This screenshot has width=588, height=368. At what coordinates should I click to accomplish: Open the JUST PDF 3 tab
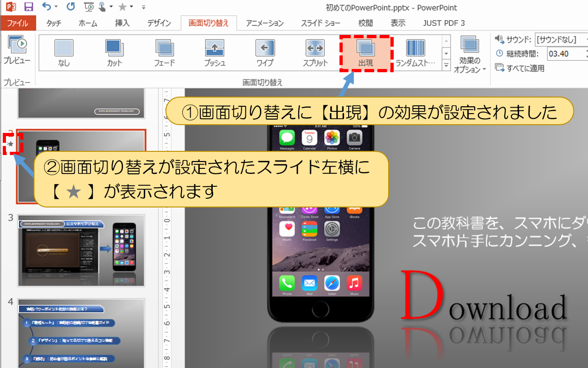pyautogui.click(x=444, y=23)
